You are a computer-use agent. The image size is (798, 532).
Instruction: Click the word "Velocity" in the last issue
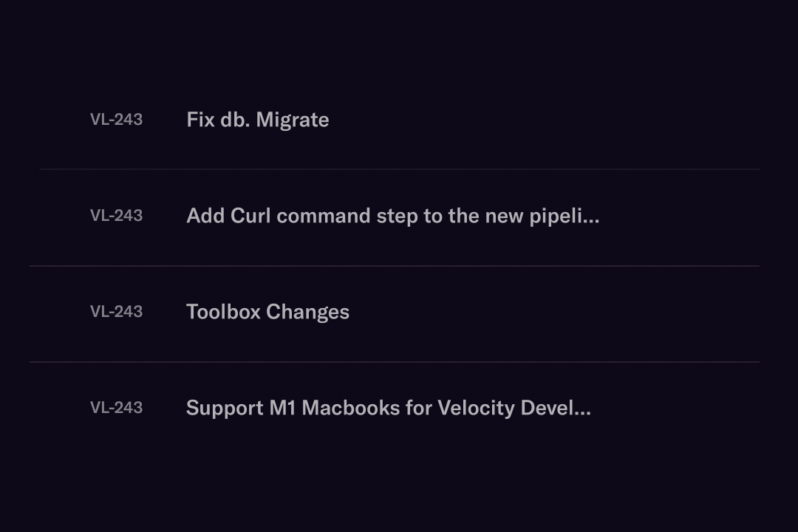point(476,408)
